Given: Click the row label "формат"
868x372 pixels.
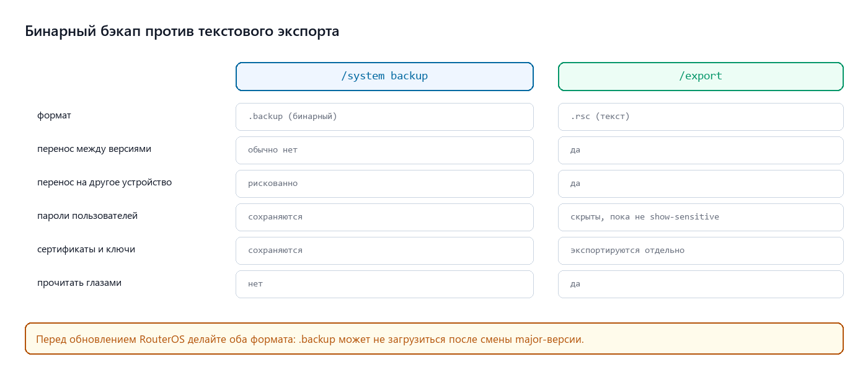Looking at the screenshot, I should coord(55,115).
